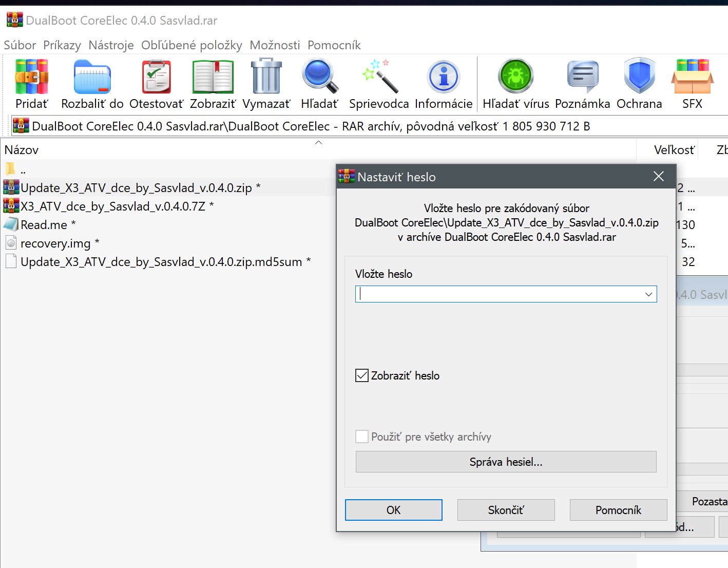728x568 pixels.
Task: Click the SFX archive icon
Action: 692,77
